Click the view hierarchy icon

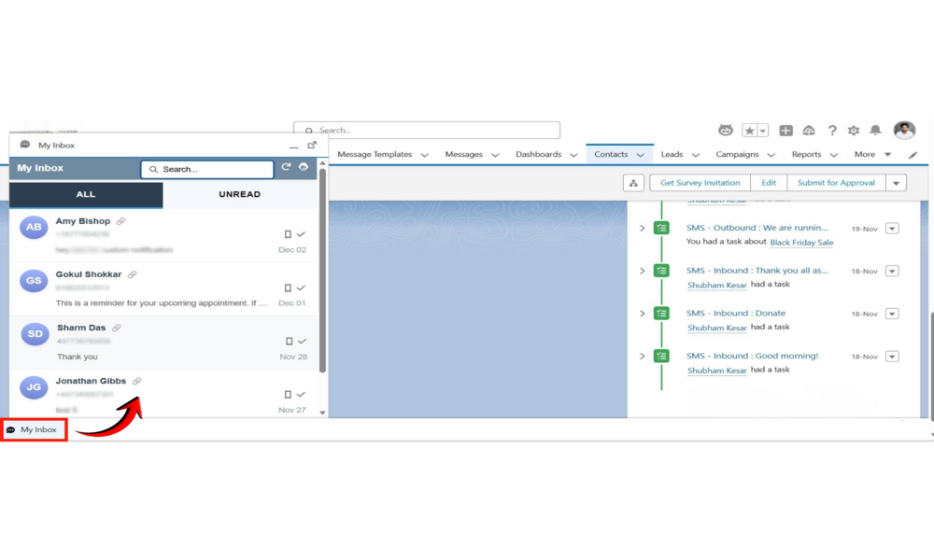click(x=633, y=183)
